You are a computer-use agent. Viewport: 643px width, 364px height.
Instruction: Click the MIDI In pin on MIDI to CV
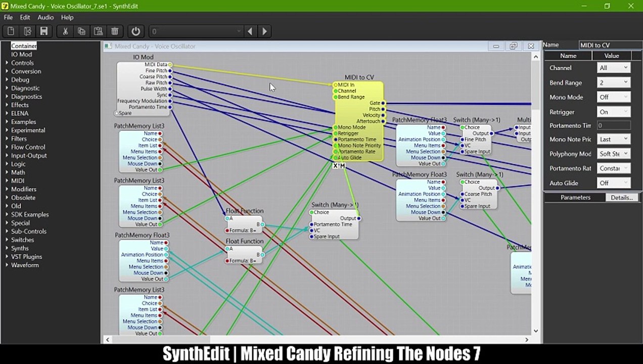335,85
